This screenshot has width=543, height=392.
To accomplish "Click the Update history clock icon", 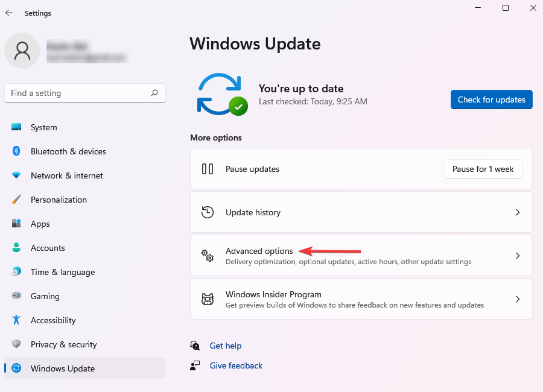I will [x=208, y=212].
